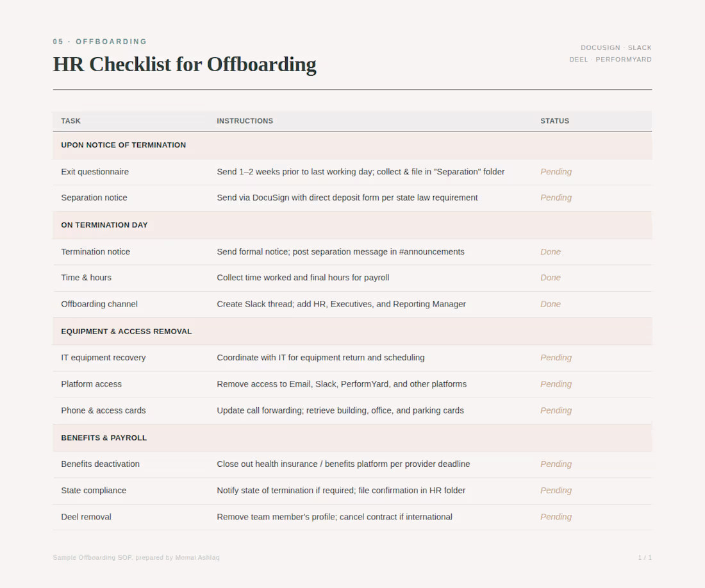The image size is (705, 588).
Task: Click the 'Offboarding channel' task cell
Action: (99, 304)
